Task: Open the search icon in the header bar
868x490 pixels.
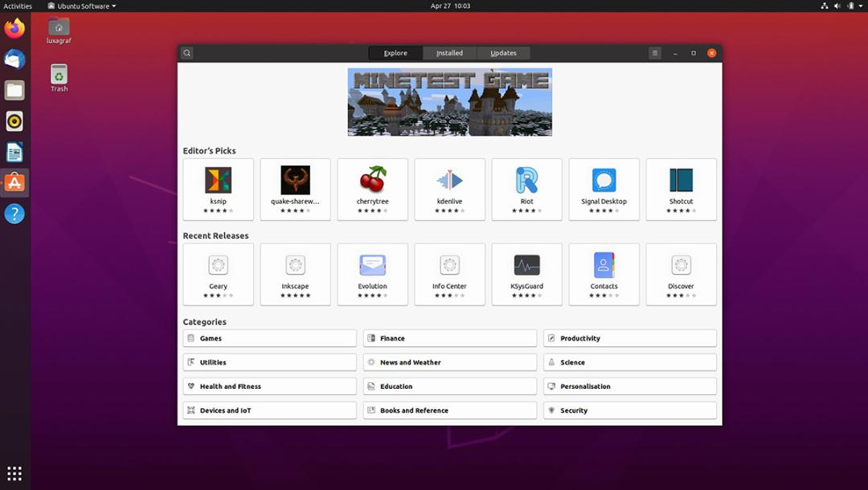Action: coord(187,53)
